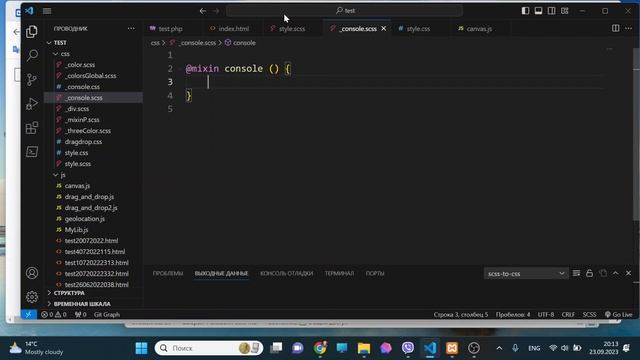Show errors and warnings in status bar
640x360 pixels.
point(53,315)
